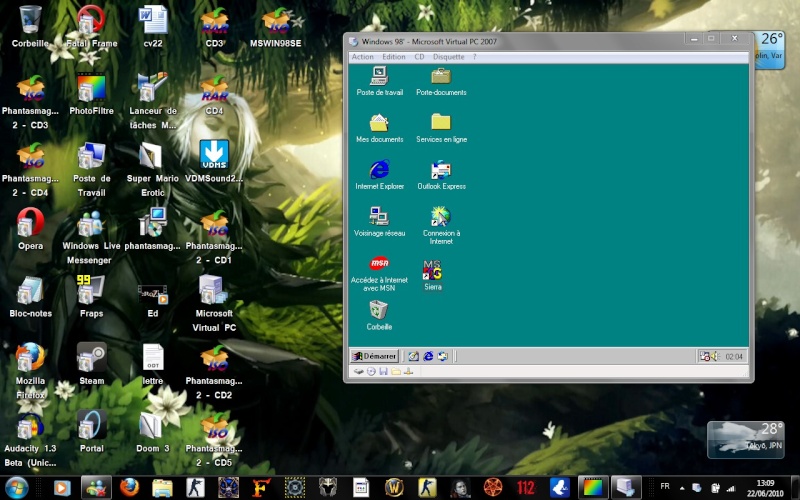Select the Corbeille icon on the Windows 7 desktop
The height and width of the screenshot is (500, 800).
(x=30, y=27)
